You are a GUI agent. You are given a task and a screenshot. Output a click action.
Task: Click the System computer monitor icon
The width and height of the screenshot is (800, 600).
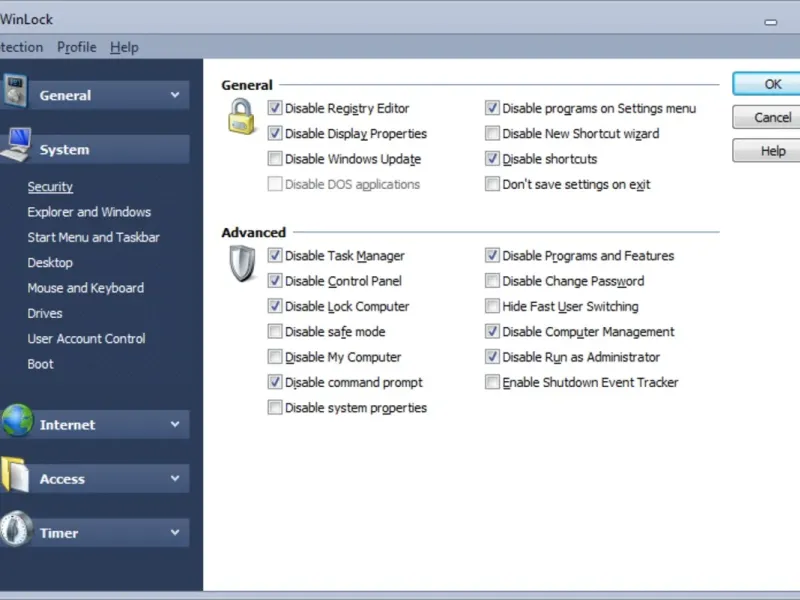click(x=15, y=145)
